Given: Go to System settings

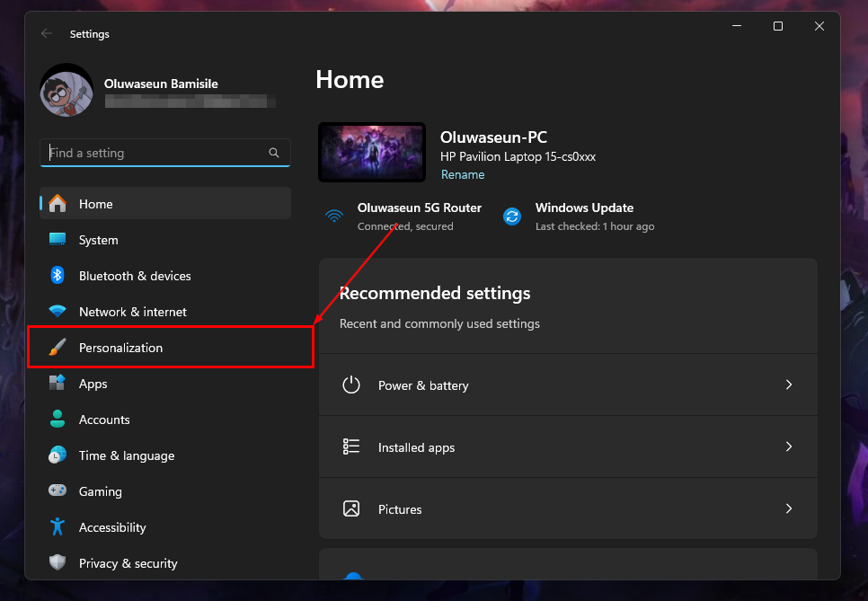Looking at the screenshot, I should 165,240.
